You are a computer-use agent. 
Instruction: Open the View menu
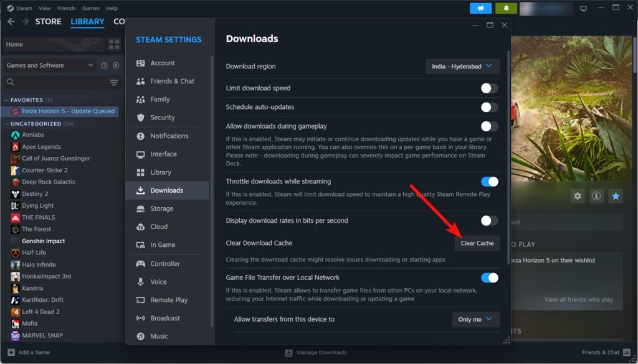[x=45, y=8]
